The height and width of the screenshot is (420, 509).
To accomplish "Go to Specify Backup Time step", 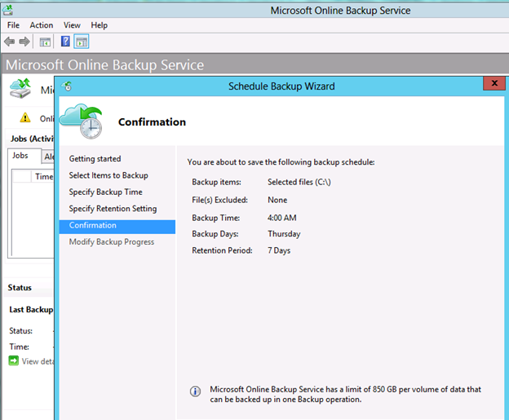I will tap(105, 192).
